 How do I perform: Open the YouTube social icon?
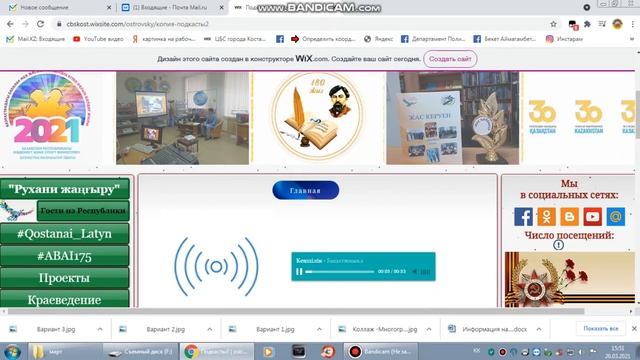592,217
